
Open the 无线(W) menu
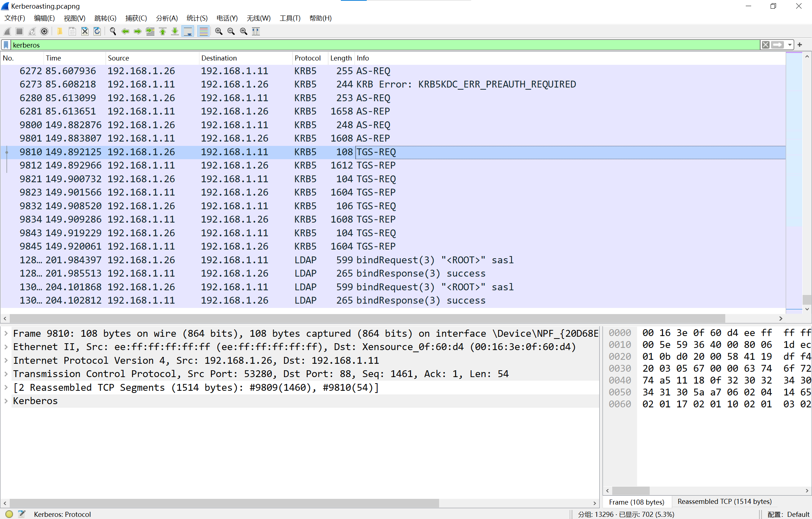point(258,18)
